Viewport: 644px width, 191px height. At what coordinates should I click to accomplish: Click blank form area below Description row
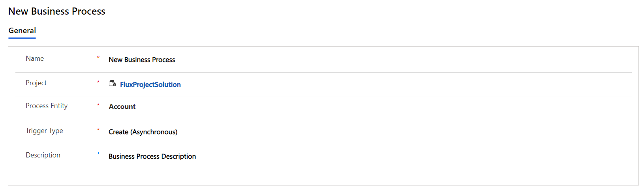(x=316, y=177)
